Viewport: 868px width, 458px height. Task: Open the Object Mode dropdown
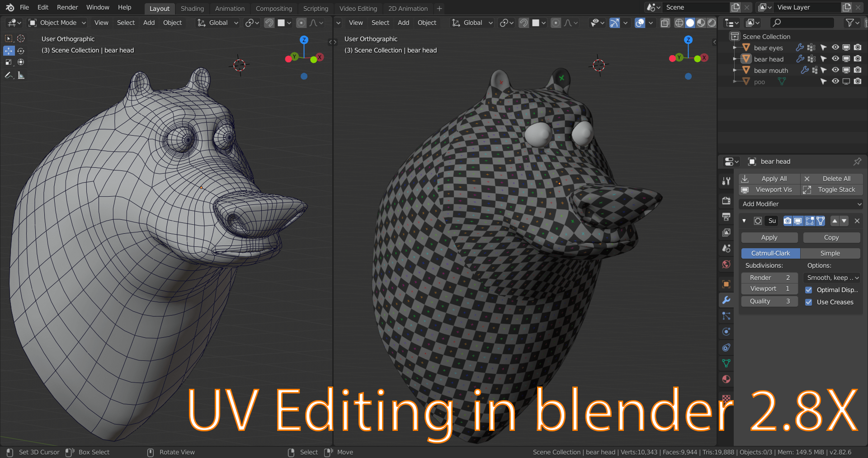pos(57,23)
